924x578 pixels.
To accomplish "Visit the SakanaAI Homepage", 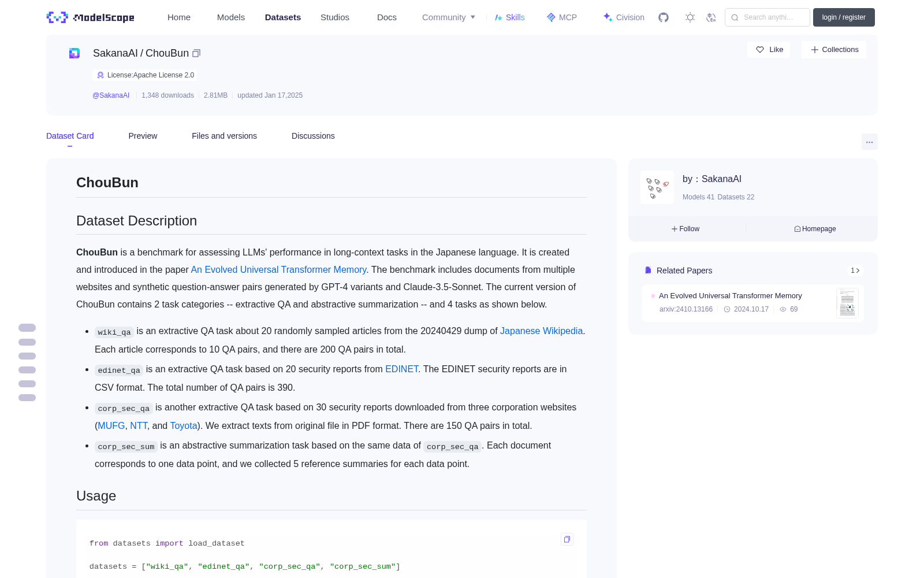I will 815,229.
